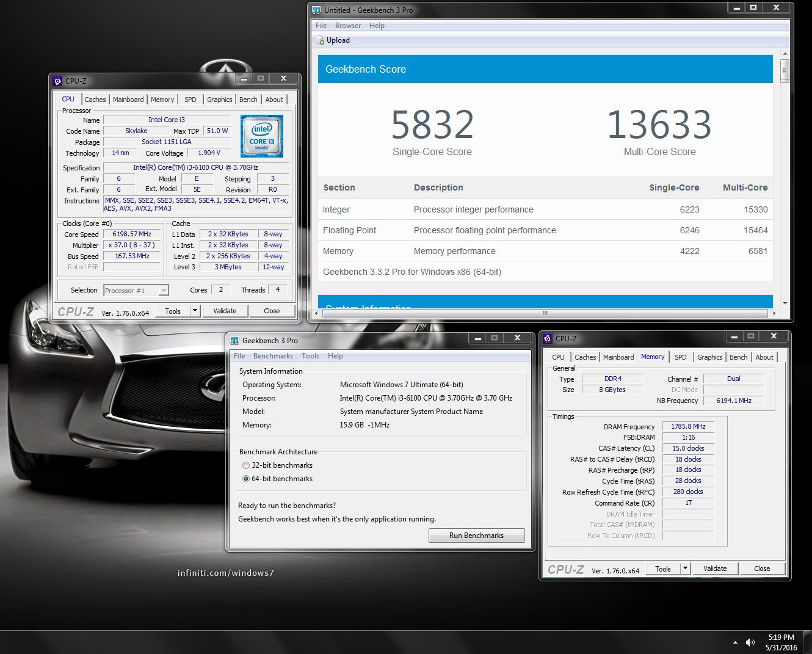Open Caches tab in memory CPU-Z window
Viewport: 812px width, 654px height.
pos(585,357)
